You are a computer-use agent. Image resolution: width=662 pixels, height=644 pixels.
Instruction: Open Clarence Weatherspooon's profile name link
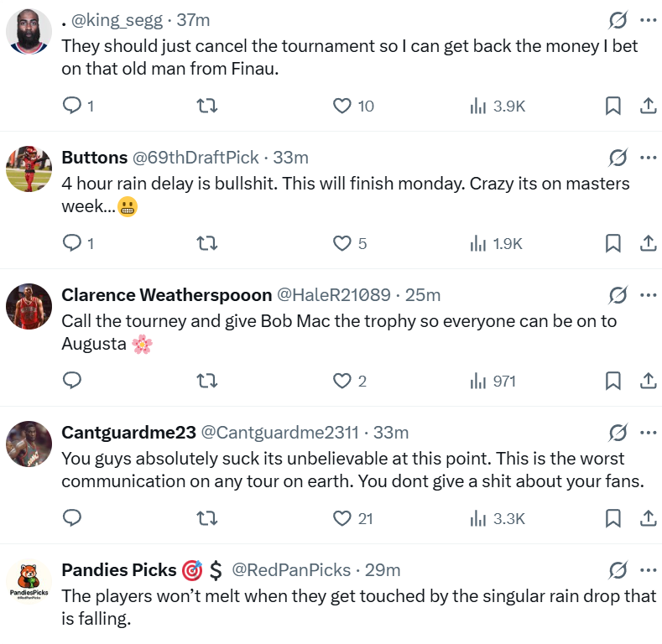point(166,295)
